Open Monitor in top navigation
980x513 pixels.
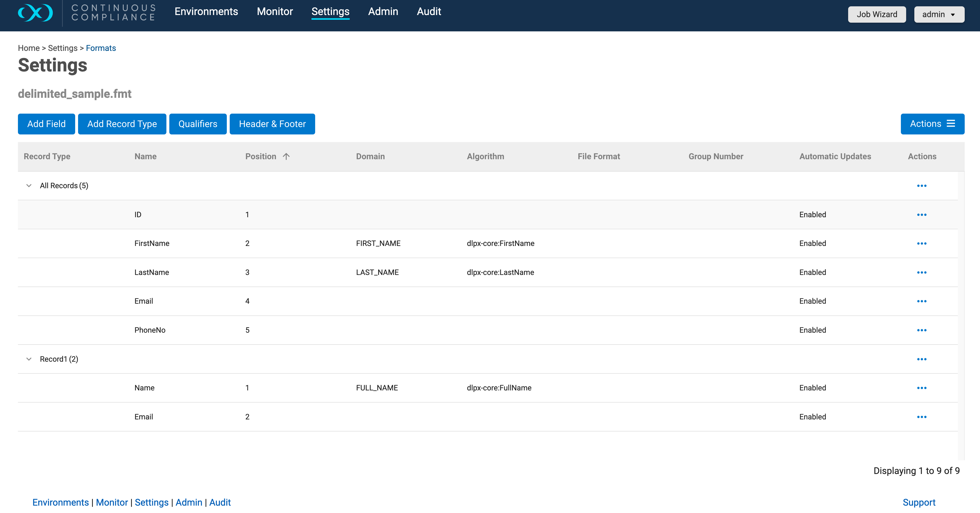coord(275,11)
